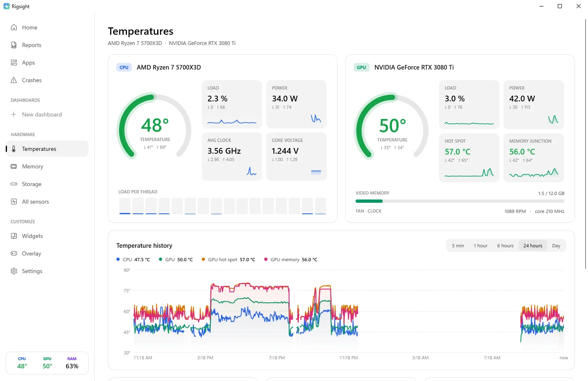
Task: Click the 1.5 / 12.0 GB memory value
Action: coord(551,193)
